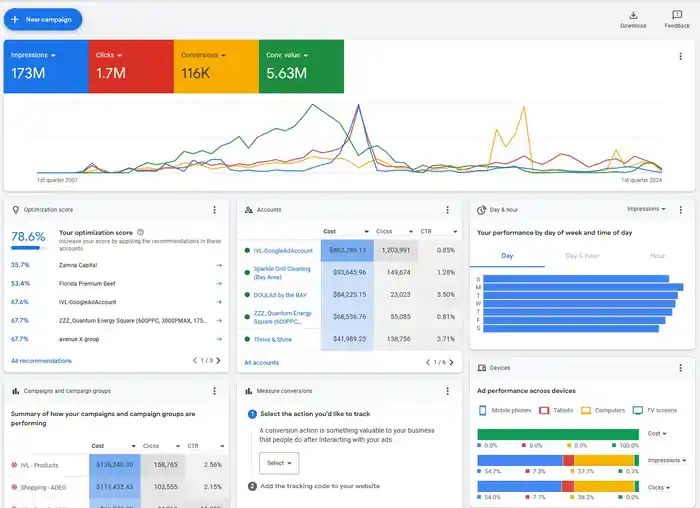Viewport: 700px width, 508px height.
Task: Toggle Computers legend in Devices
Action: click(x=603, y=410)
